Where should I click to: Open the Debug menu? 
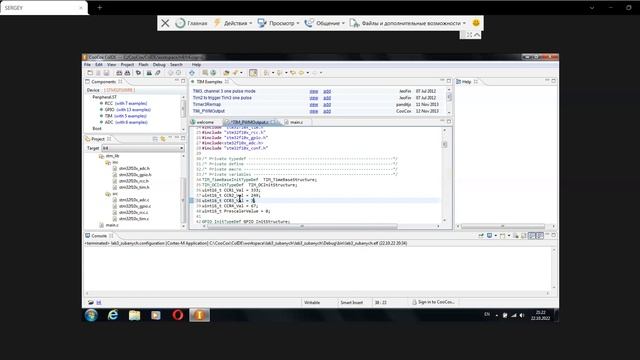(x=159, y=64)
